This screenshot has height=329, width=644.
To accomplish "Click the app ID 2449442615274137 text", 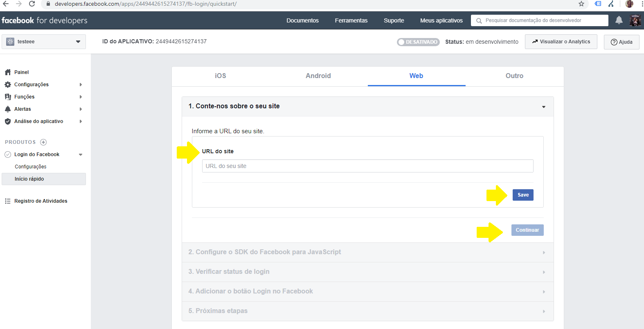I will coord(181,41).
